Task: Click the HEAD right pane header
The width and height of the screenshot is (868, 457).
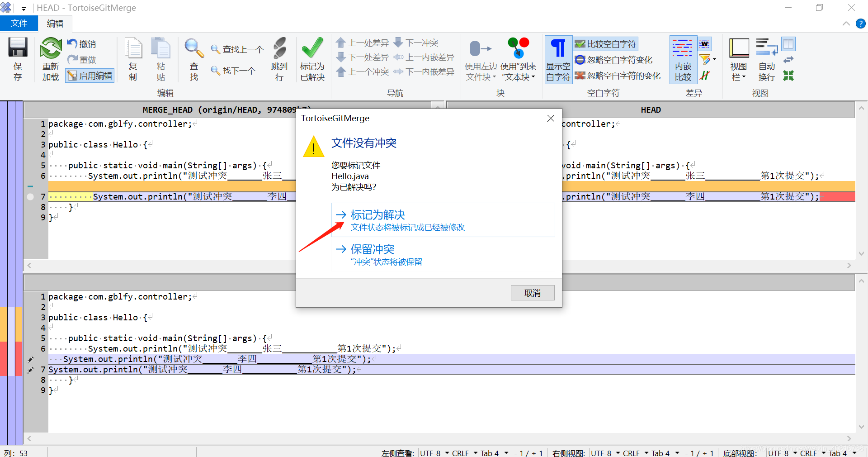Action: coord(651,109)
